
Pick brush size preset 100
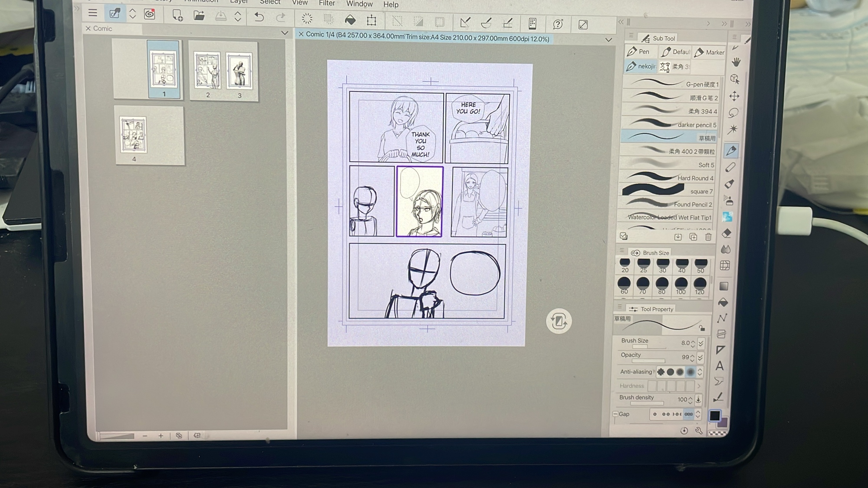(681, 286)
